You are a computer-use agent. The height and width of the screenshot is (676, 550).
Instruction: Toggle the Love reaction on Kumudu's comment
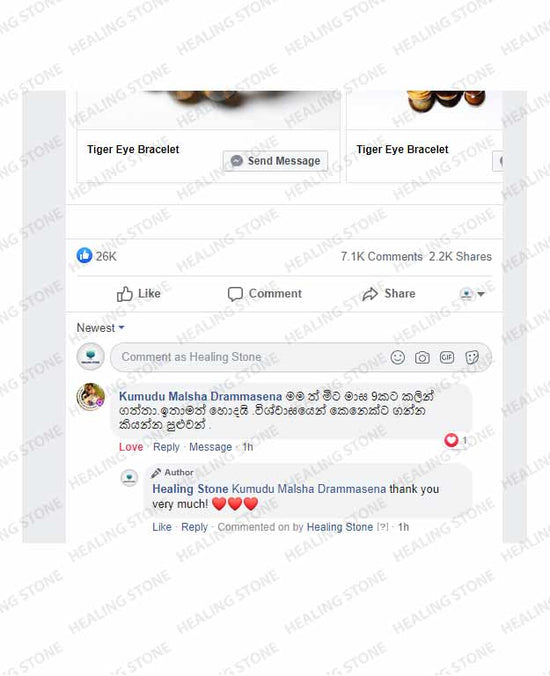[x=131, y=447]
